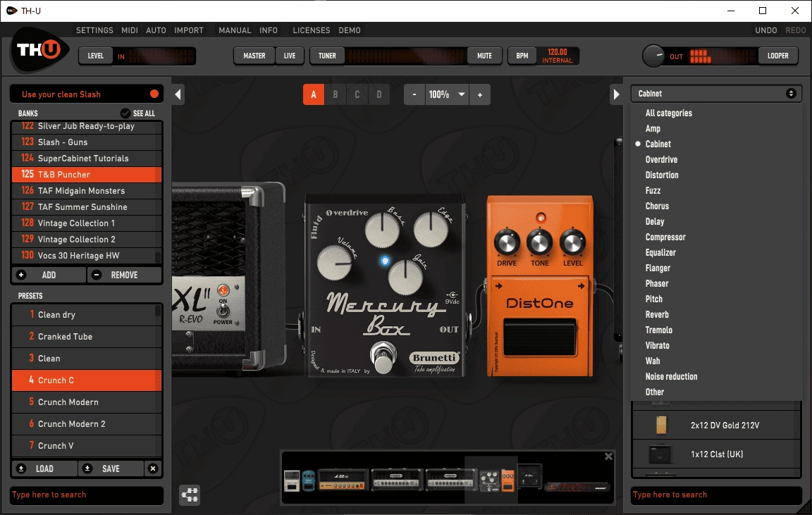
Task: Open the LOOPER
Action: coord(778,56)
